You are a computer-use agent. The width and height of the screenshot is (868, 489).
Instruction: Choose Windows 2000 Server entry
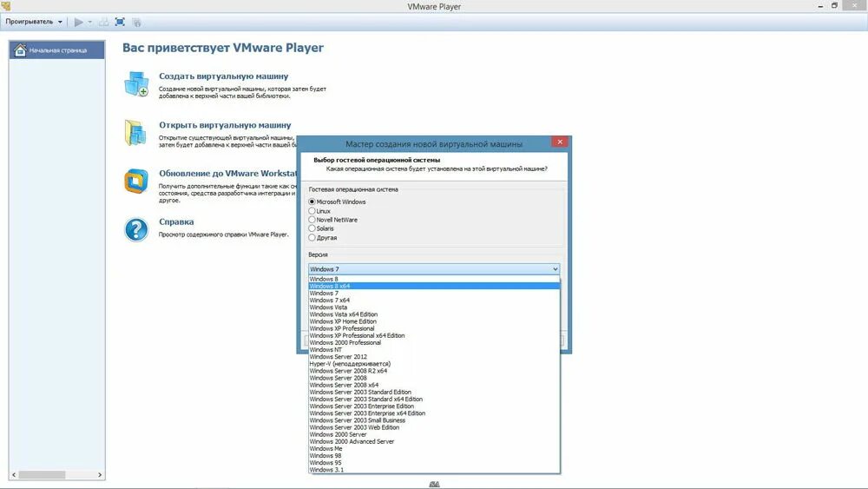point(434,435)
